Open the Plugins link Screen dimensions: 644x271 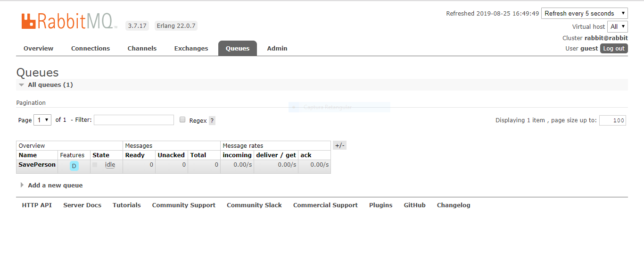tap(380, 205)
